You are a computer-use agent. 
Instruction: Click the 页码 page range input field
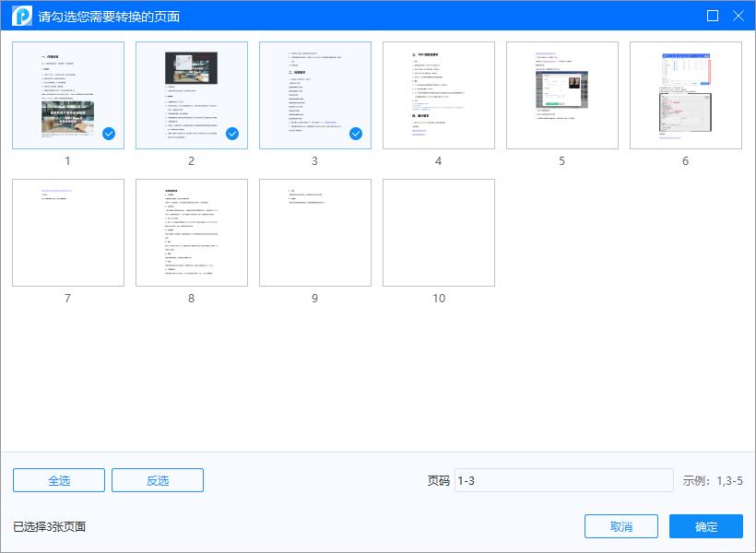click(x=564, y=480)
